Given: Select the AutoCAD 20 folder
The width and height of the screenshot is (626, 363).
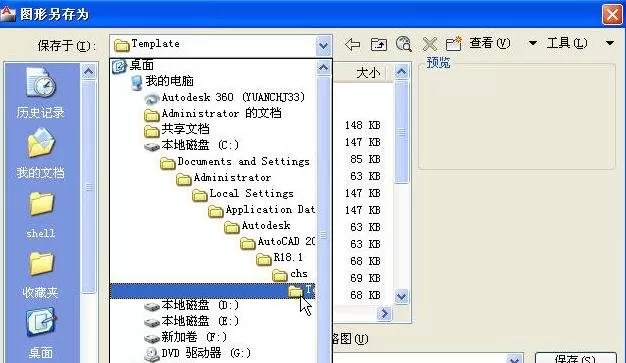Looking at the screenshot, I should click(277, 242).
